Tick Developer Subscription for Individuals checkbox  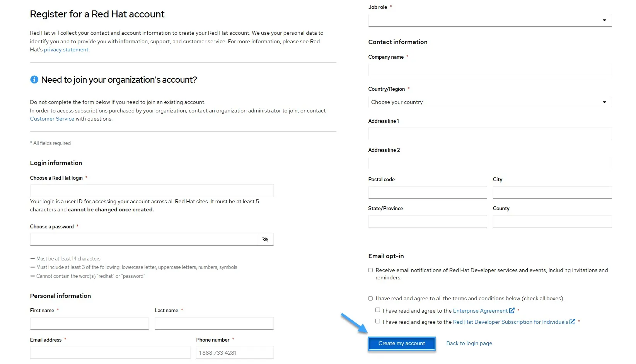[x=378, y=321]
